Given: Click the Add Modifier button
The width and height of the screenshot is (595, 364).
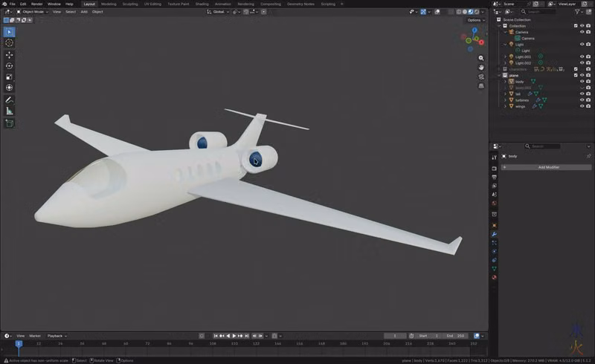Looking at the screenshot, I should click(x=546, y=167).
